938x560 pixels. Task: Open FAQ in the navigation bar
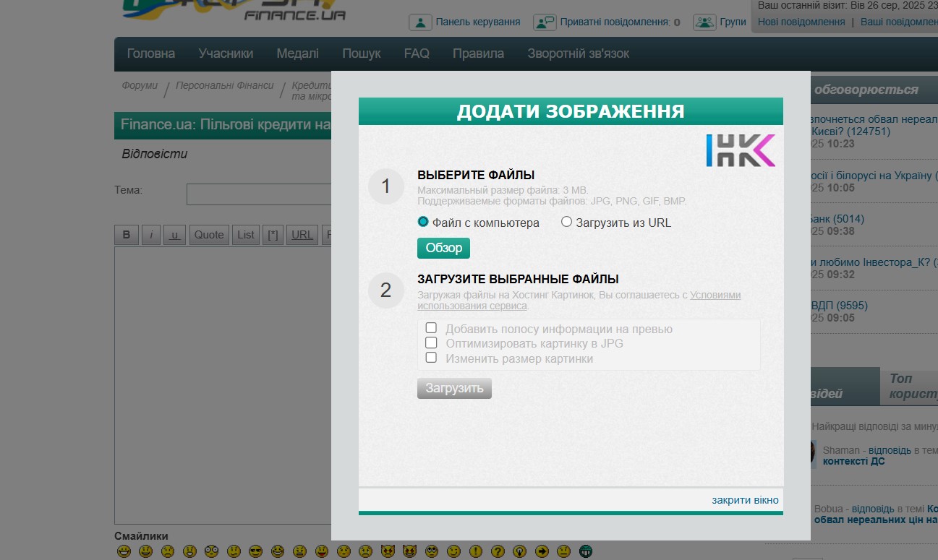[417, 53]
